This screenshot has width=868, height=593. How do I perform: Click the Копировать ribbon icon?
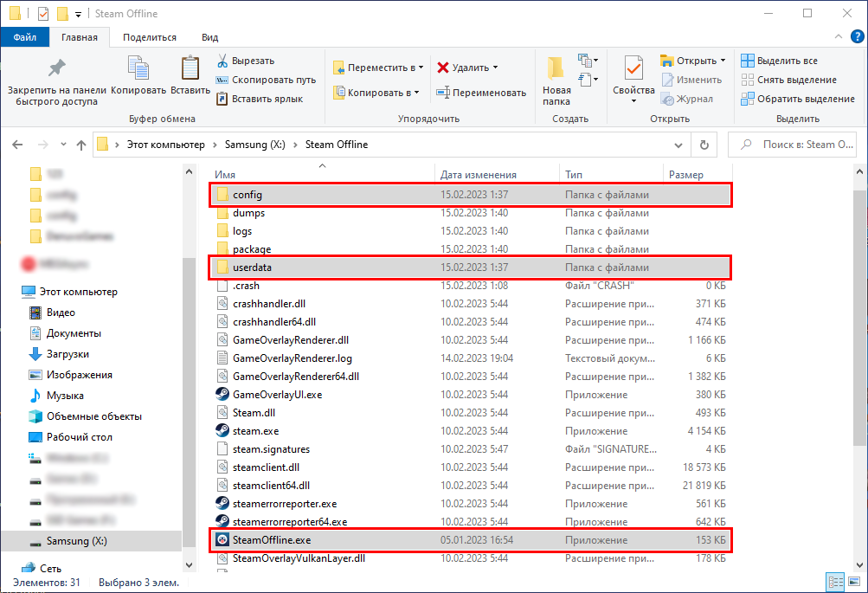pyautogui.click(x=138, y=76)
